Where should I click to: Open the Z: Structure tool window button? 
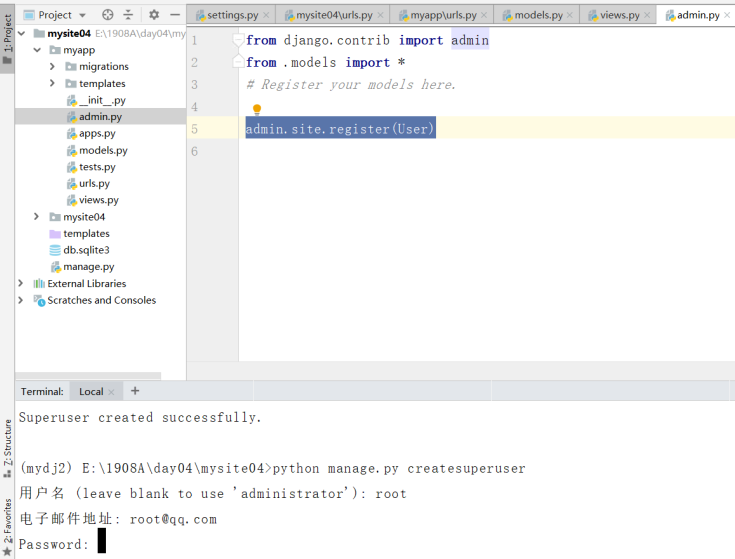click(7, 448)
